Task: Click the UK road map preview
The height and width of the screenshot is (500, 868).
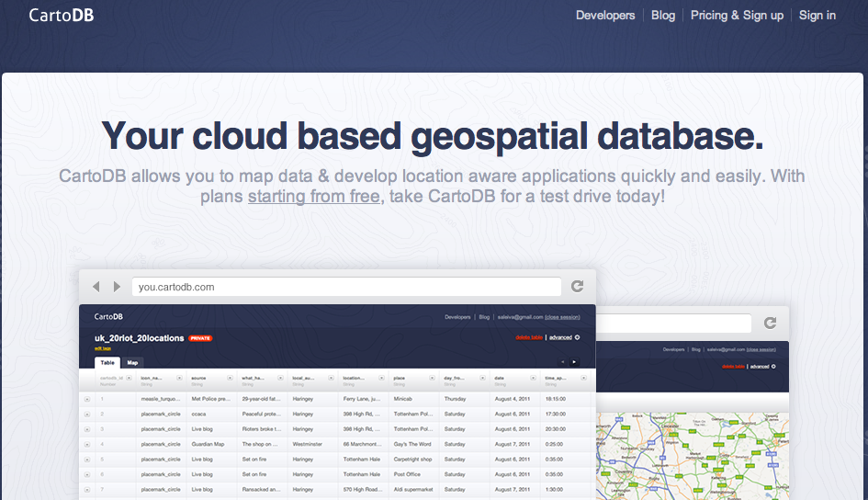Action: [x=693, y=456]
